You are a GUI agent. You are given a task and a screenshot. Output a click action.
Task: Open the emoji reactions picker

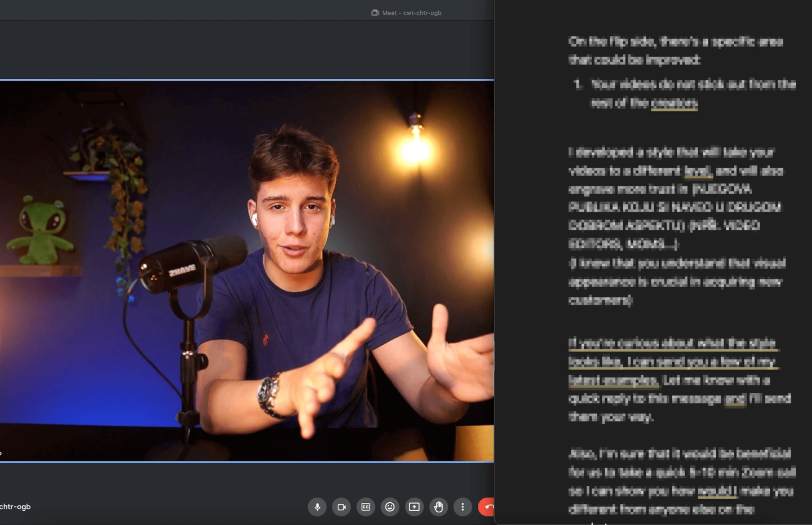coord(390,507)
